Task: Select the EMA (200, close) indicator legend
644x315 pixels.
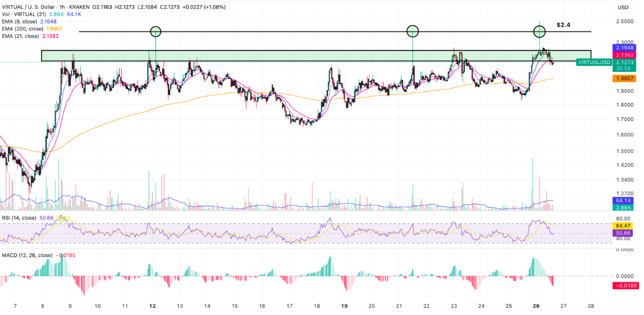Action: tap(21, 29)
